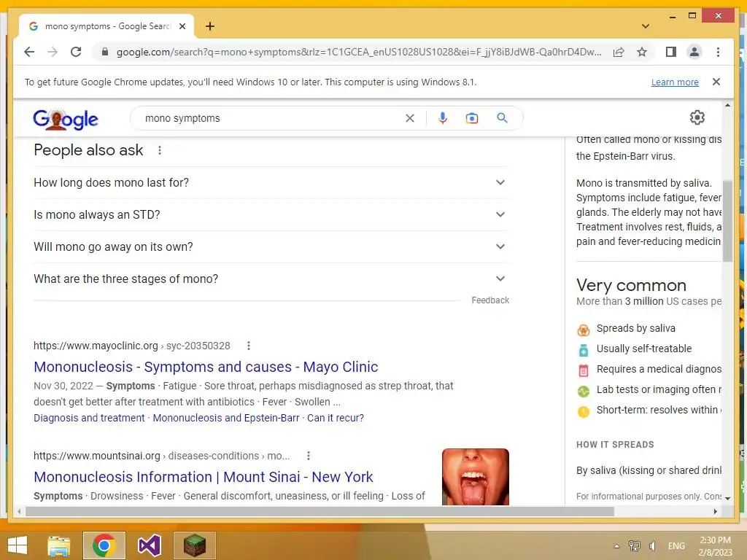The image size is (747, 560).
Task: Share this page using the share icon
Action: 619,52
